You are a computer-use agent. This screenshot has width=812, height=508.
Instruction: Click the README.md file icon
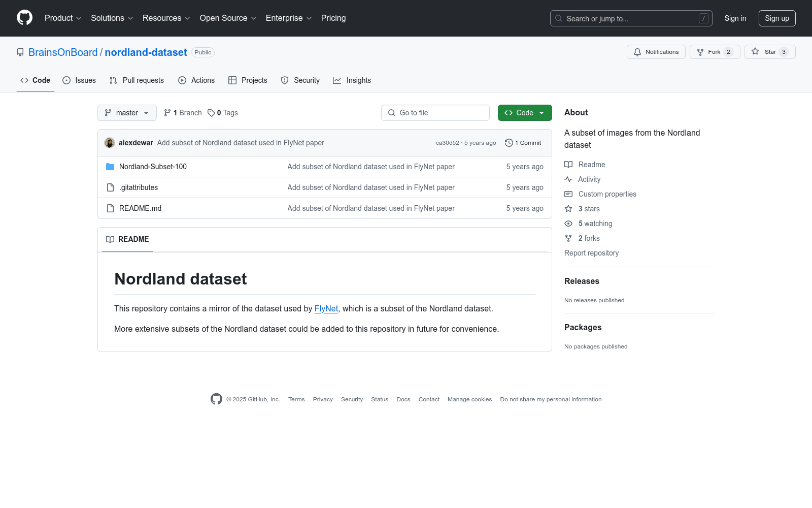(x=110, y=208)
